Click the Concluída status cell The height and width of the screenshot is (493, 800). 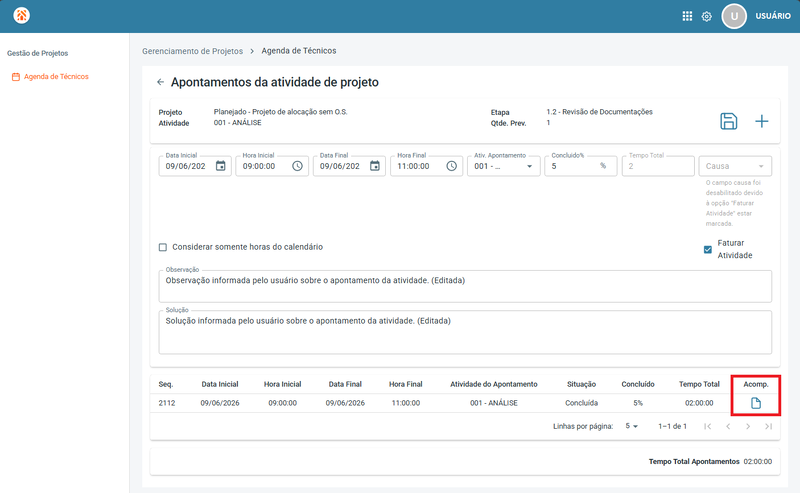581,403
